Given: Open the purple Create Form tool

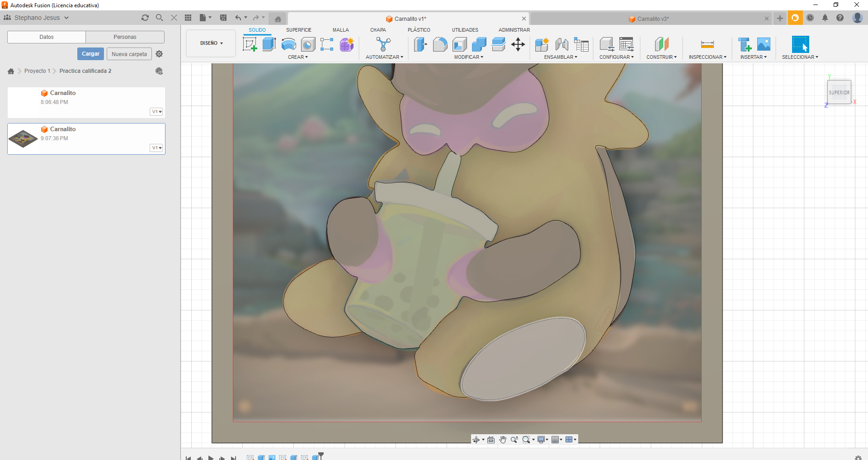Looking at the screenshot, I should pos(347,44).
